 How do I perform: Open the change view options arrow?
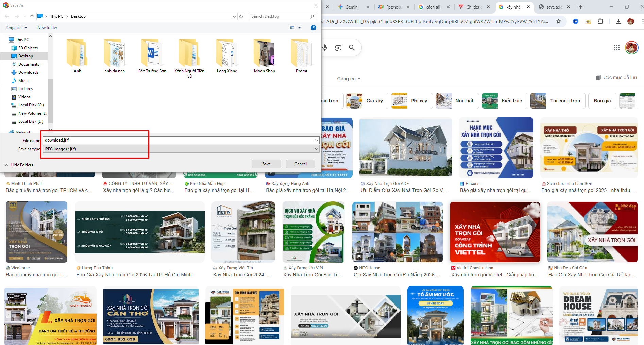pyautogui.click(x=299, y=28)
